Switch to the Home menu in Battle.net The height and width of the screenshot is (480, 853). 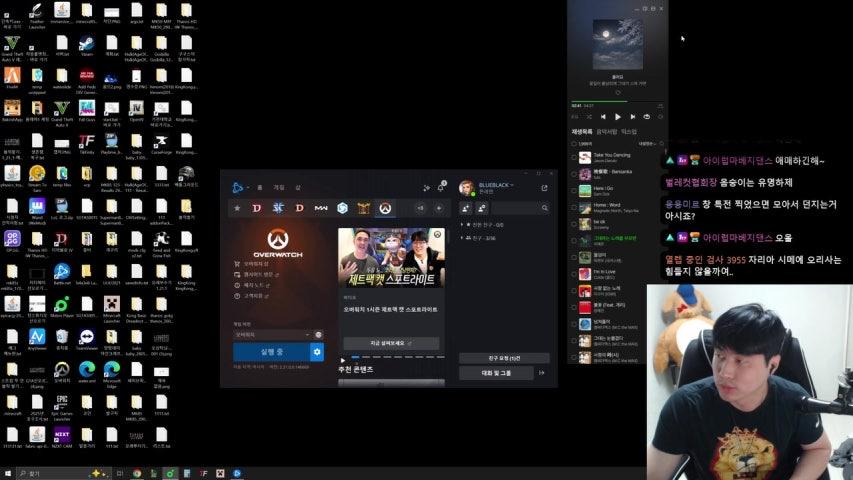[x=259, y=187]
